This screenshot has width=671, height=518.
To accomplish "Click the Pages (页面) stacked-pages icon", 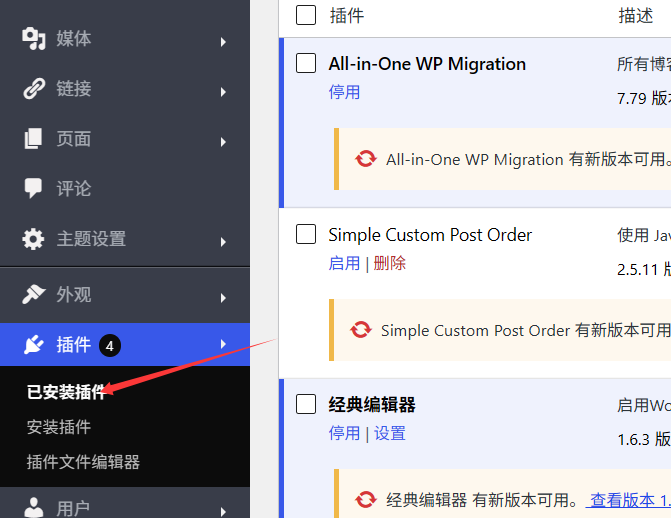I will [x=33, y=139].
